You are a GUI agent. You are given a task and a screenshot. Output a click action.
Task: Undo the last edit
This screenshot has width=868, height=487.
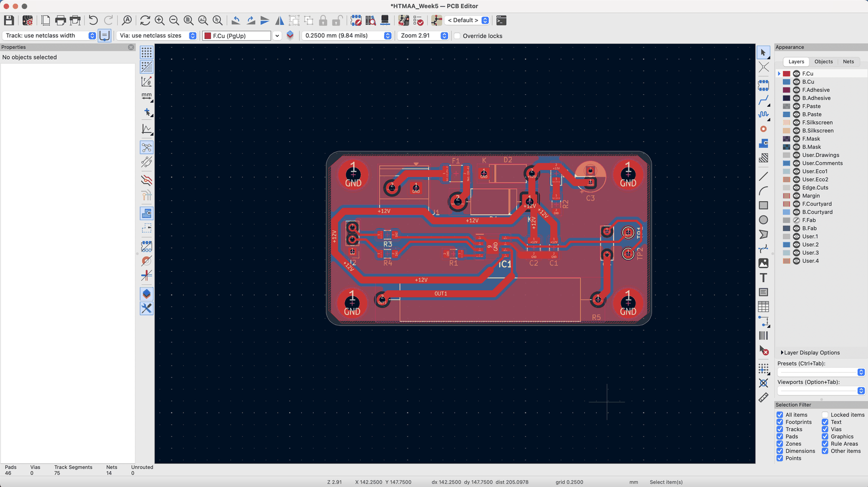[93, 21]
